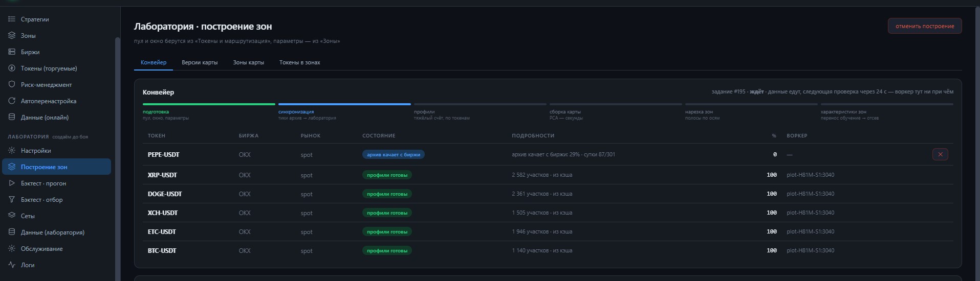Viewport: 980px width, 281px height.
Task: Click the Построение зон layers icon
Action: [12, 167]
